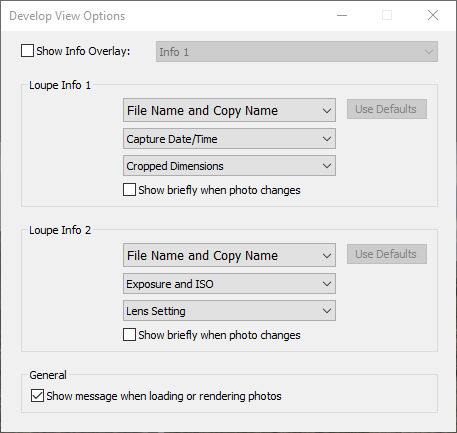This screenshot has width=457, height=433.
Task: Open Loupe Info 2 File Name and Copy Name dropdown
Action: [229, 255]
